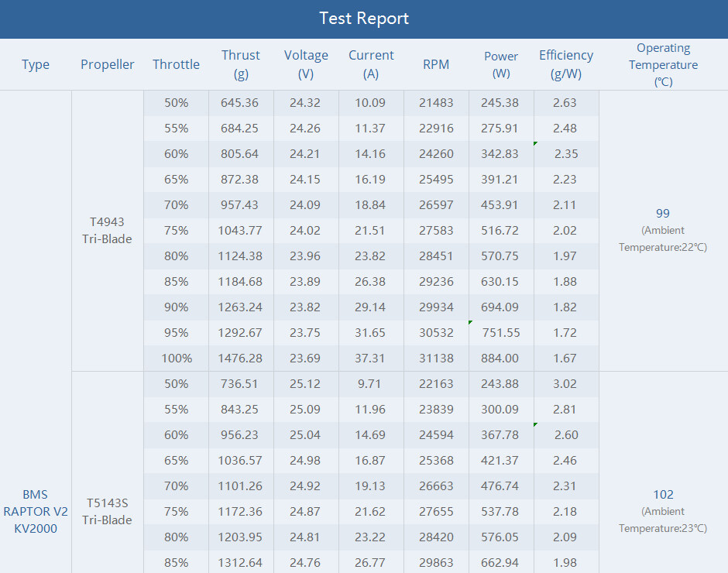
Task: Click the RPM column header
Action: pyautogui.click(x=436, y=64)
